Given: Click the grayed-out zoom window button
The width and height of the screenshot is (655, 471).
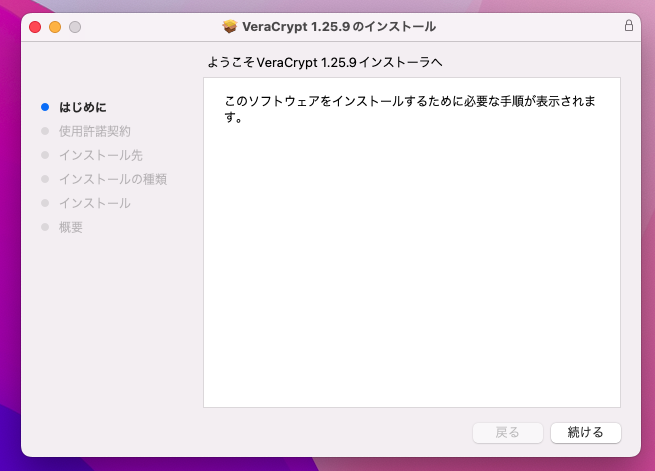Looking at the screenshot, I should [x=75, y=26].
